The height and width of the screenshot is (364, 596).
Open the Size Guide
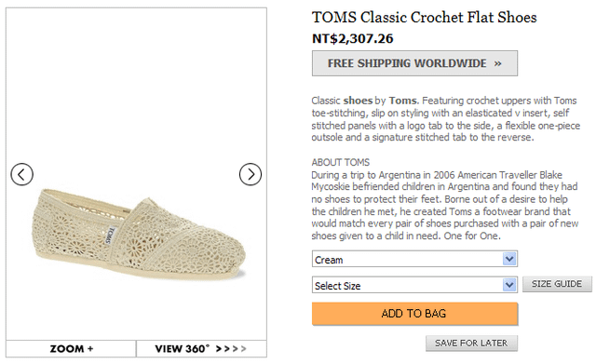[557, 284]
